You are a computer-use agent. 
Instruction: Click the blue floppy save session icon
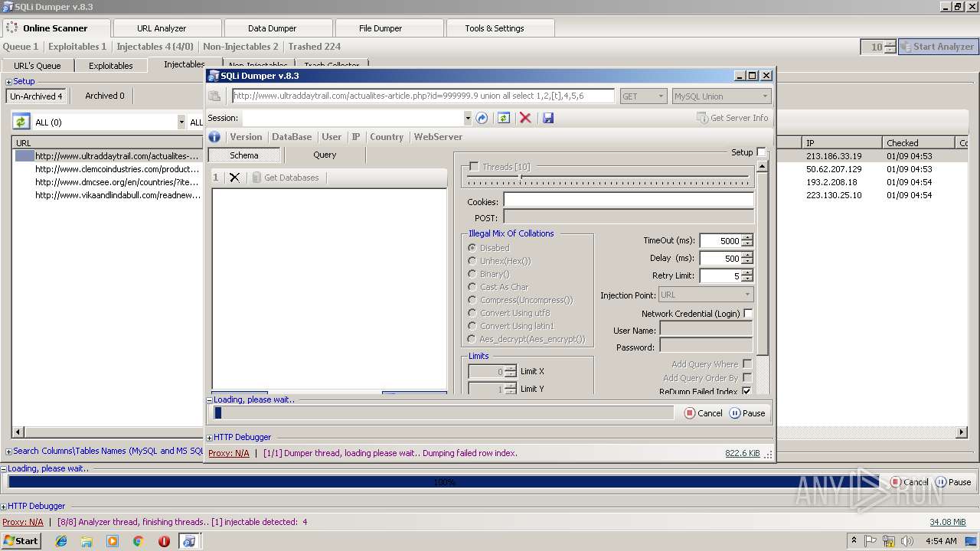[547, 118]
